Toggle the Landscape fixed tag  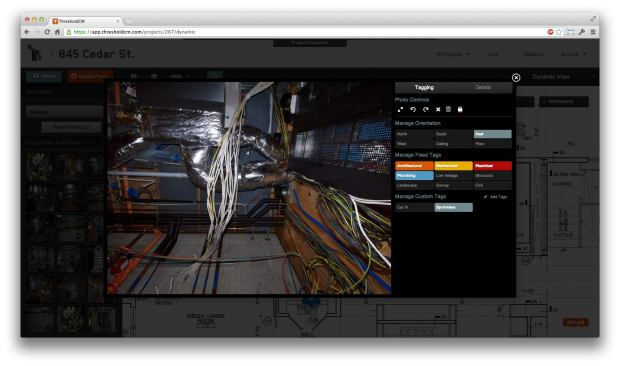coord(414,185)
